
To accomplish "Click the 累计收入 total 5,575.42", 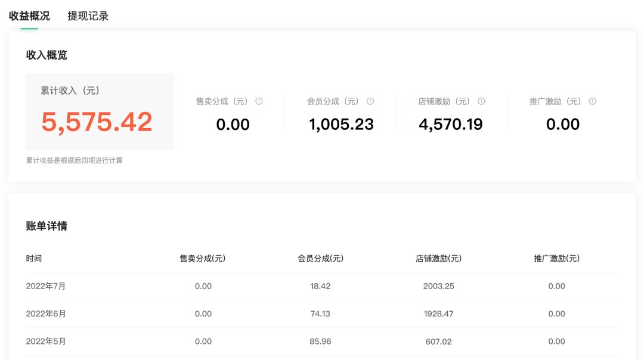I will pyautogui.click(x=97, y=122).
